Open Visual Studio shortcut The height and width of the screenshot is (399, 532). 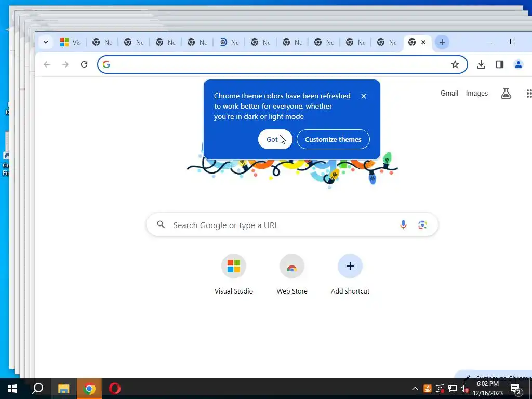(x=233, y=274)
